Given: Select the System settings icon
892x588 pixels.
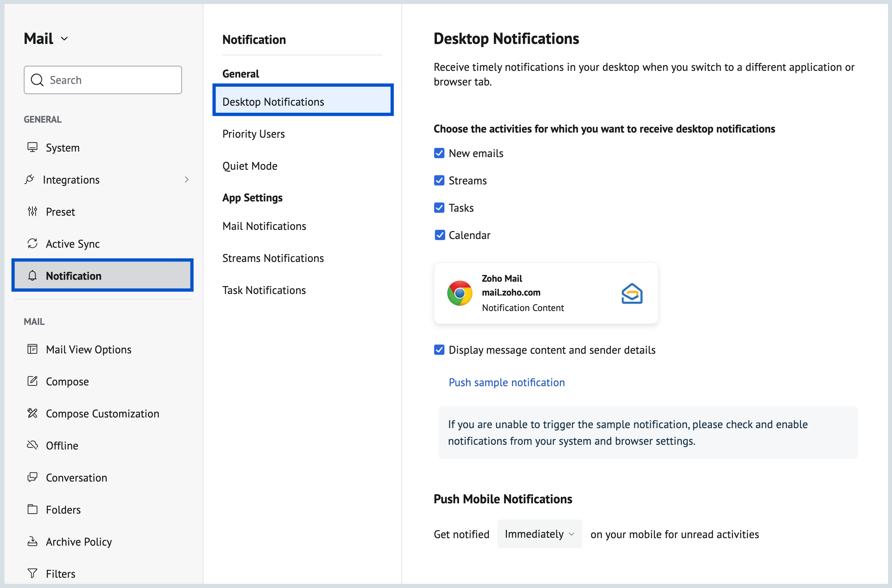Looking at the screenshot, I should 32,147.
